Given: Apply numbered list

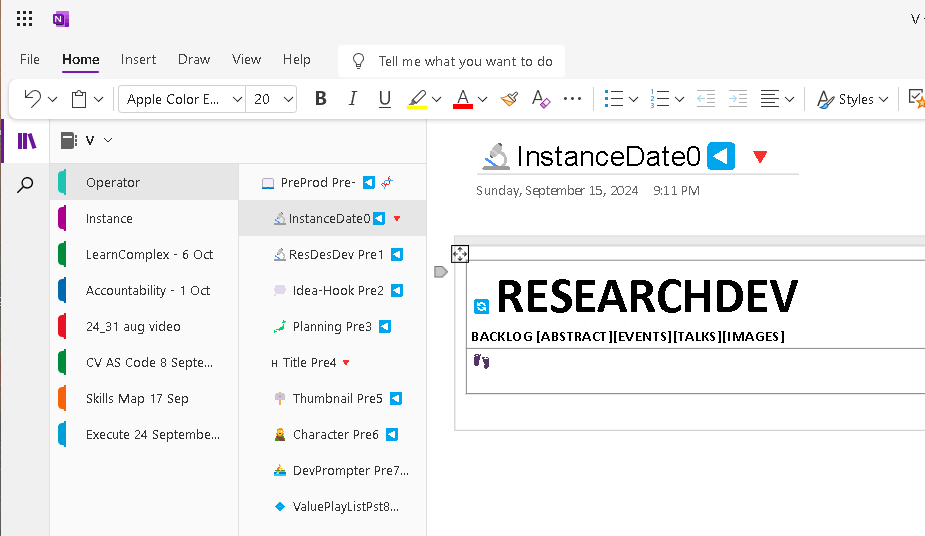Looking at the screenshot, I should pyautogui.click(x=660, y=98).
